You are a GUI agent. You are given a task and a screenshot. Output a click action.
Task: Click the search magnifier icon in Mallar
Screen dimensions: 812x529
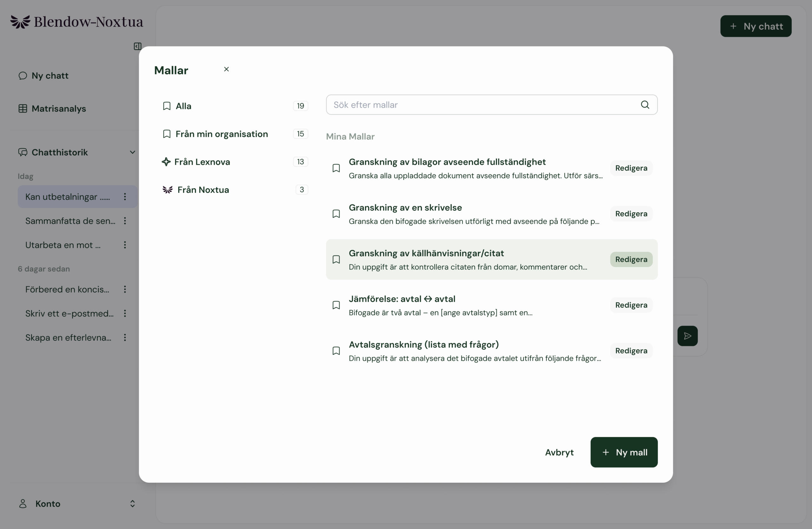coord(645,105)
